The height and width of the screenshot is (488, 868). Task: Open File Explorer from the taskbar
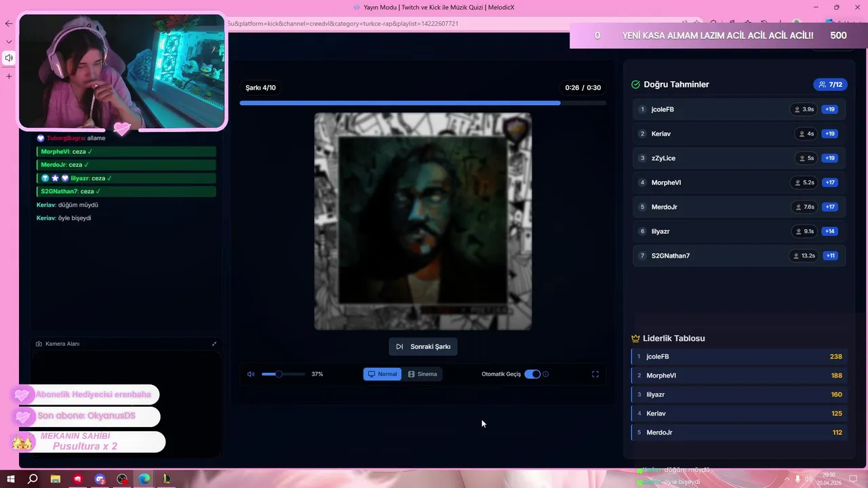pos(56,479)
